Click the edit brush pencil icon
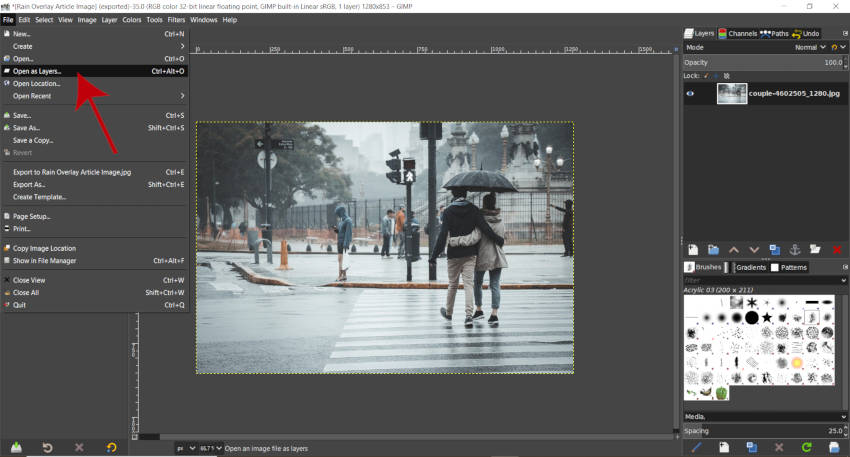The height and width of the screenshot is (457, 850). (x=697, y=447)
